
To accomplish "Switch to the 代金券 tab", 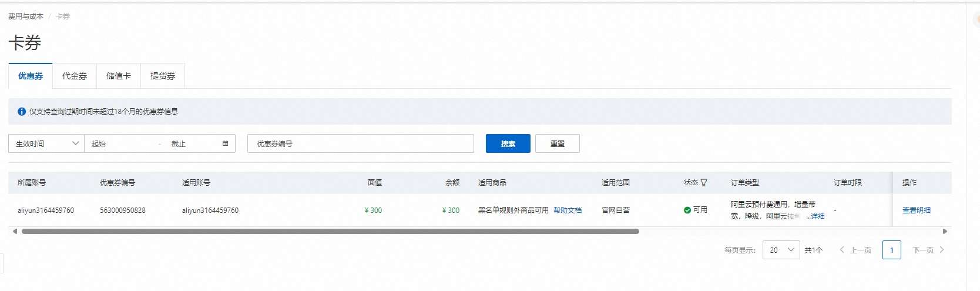I will 75,76.
